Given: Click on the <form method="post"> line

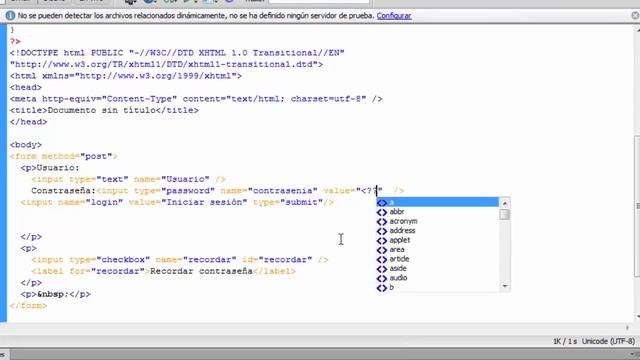Looking at the screenshot, I should pyautogui.click(x=64, y=156).
